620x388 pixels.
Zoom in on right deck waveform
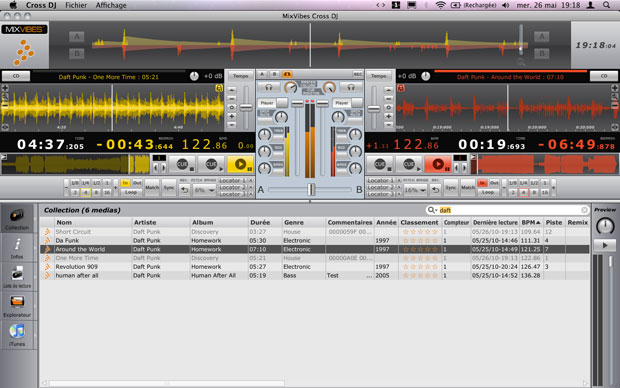click(x=615, y=88)
